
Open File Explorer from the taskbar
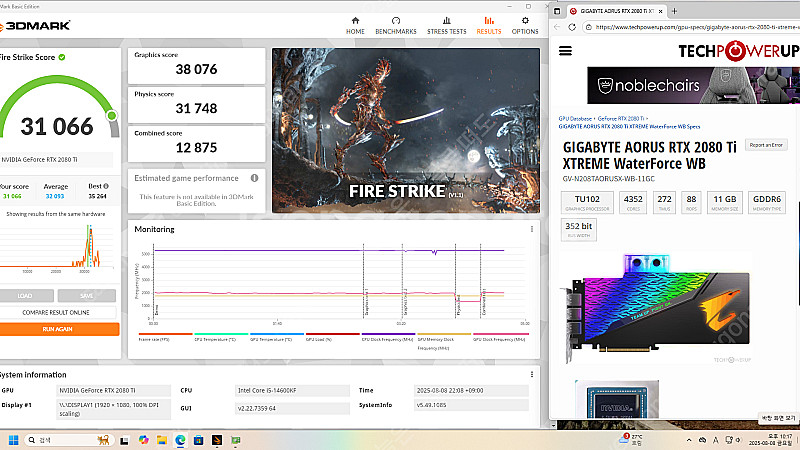tap(162, 440)
